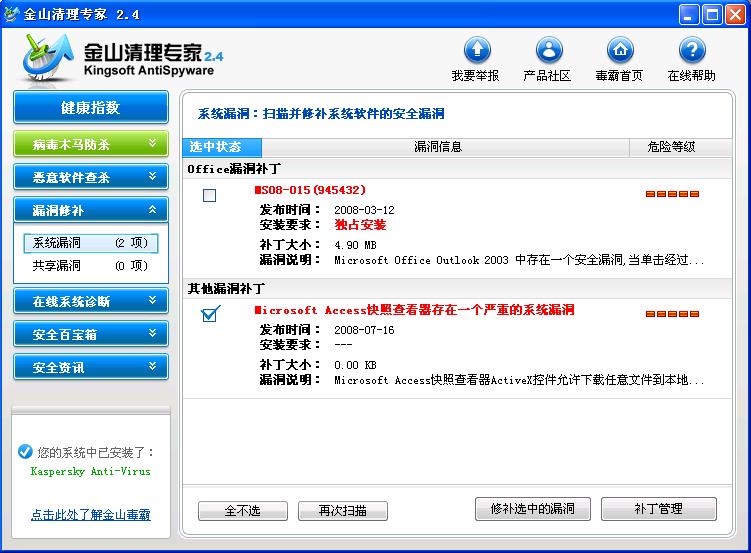Click the release date 2008-07-16
751x553 pixels.
[x=364, y=330]
